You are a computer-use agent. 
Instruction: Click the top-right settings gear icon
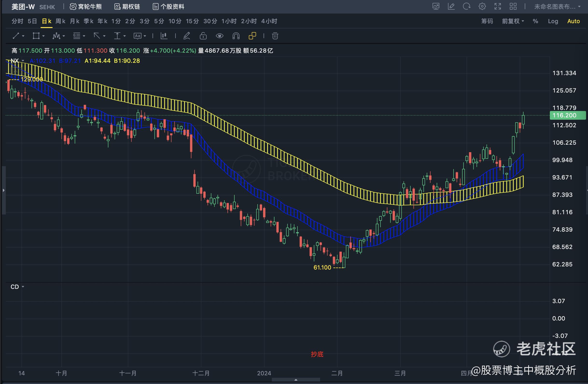(x=482, y=7)
